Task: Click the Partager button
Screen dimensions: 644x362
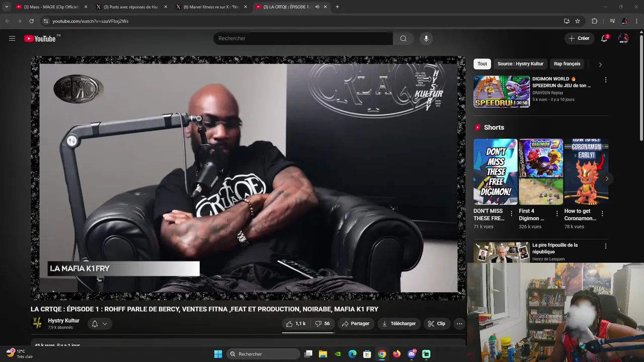Action: click(355, 324)
